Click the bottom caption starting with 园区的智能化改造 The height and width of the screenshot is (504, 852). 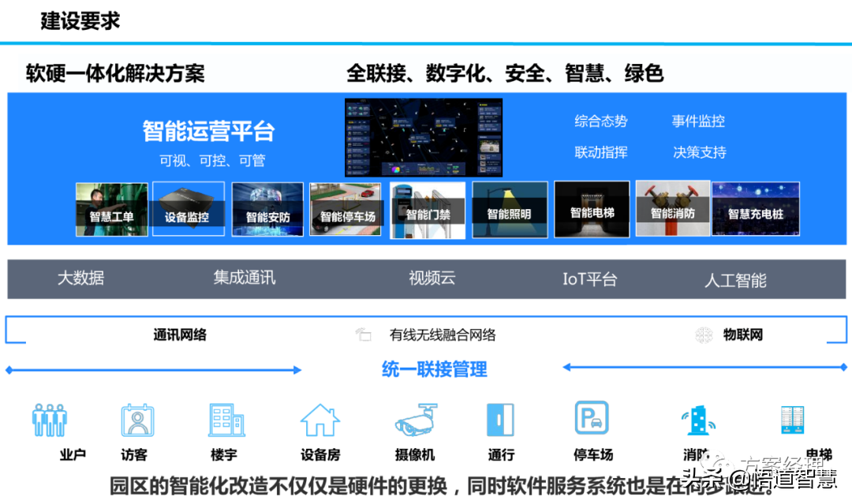(x=441, y=486)
